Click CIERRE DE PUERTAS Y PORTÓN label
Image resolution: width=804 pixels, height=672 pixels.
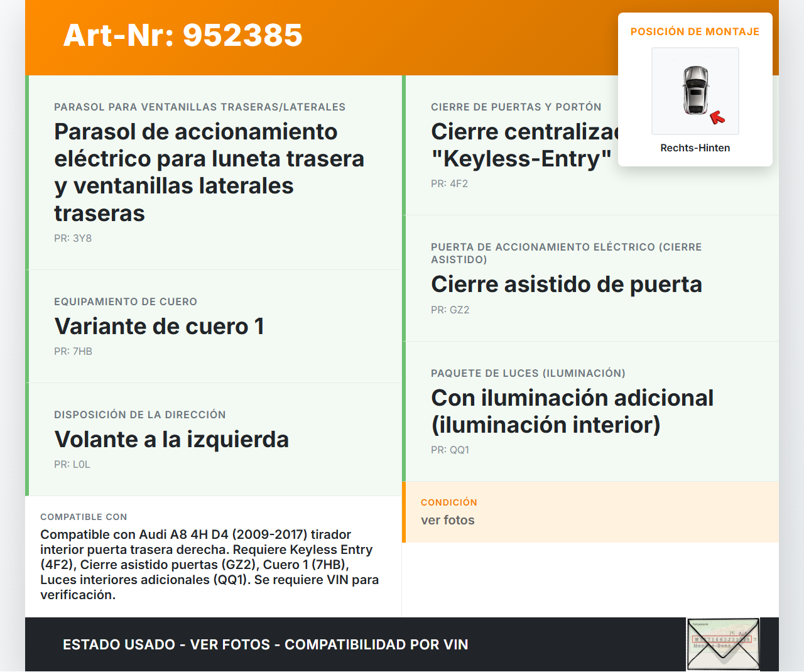[516, 107]
